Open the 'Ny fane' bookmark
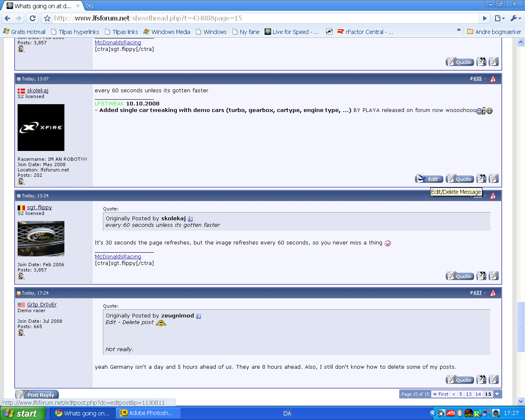Image resolution: width=525 pixels, height=420 pixels. (x=246, y=32)
